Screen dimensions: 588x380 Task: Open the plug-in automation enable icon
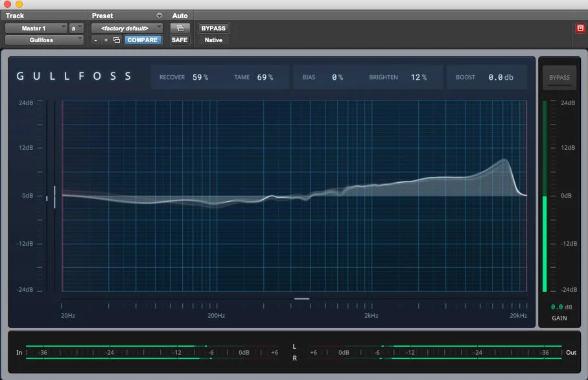(x=180, y=28)
